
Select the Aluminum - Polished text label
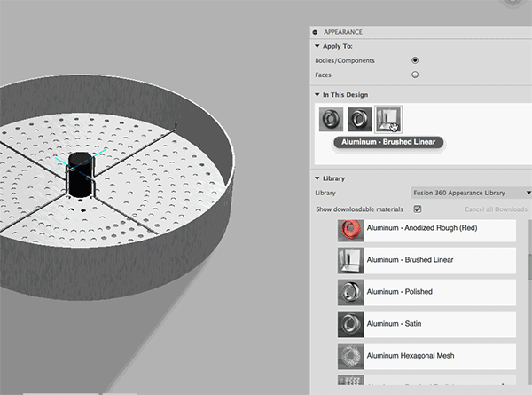[399, 292]
